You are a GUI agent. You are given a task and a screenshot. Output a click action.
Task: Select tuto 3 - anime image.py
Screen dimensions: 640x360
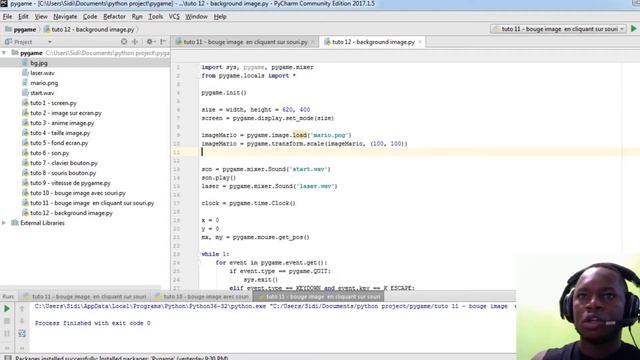(x=62, y=123)
